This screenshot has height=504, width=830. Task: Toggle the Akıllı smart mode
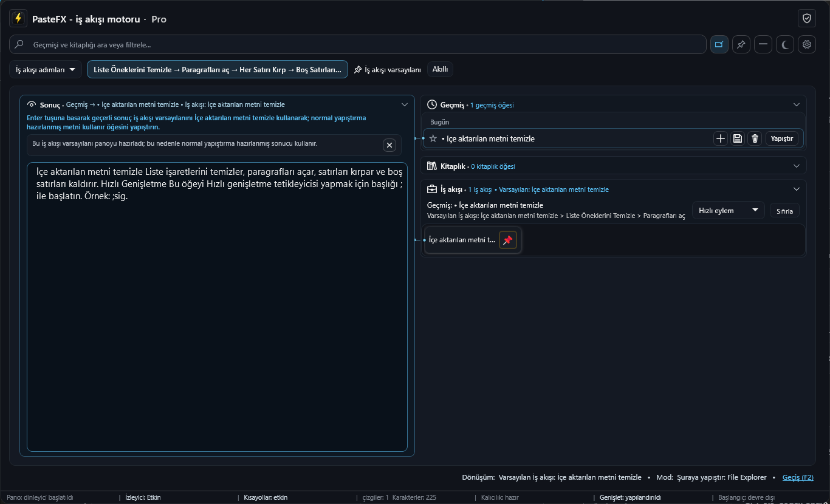tap(440, 69)
